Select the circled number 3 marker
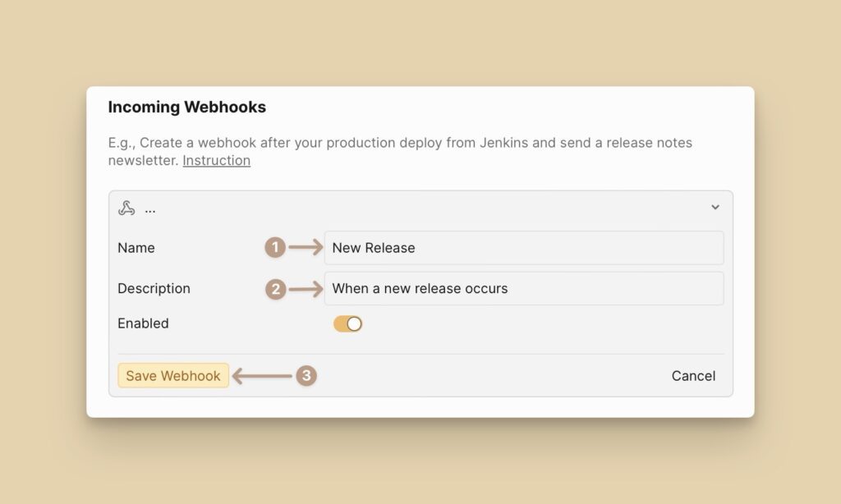 pos(306,376)
